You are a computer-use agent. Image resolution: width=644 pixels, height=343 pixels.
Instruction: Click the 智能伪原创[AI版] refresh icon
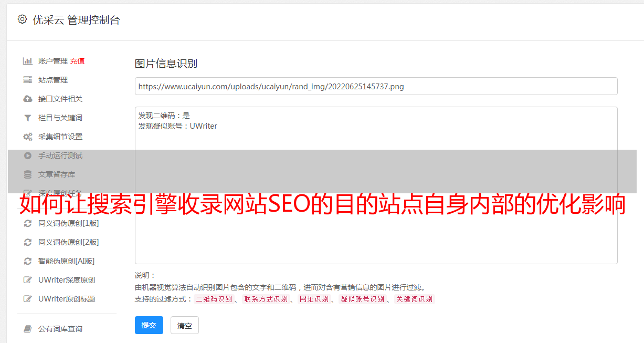pyautogui.click(x=28, y=261)
